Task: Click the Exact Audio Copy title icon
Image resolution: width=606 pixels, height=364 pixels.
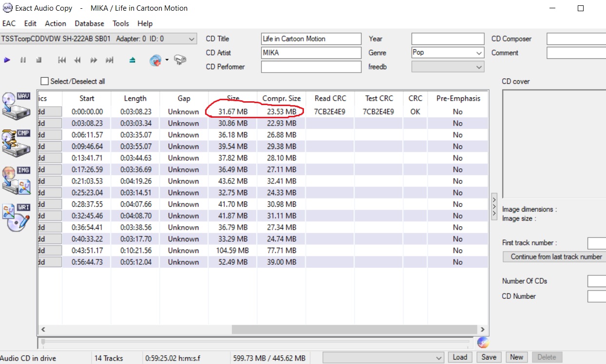Action: click(x=7, y=8)
